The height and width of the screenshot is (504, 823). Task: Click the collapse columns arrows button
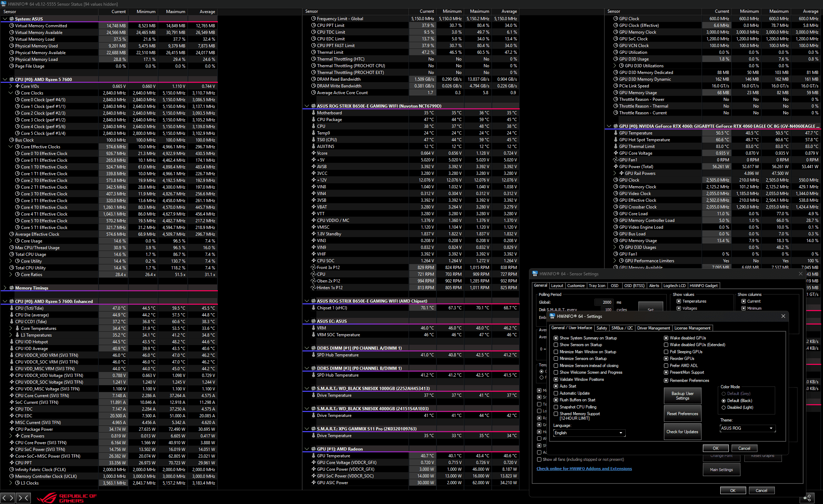[23, 498]
